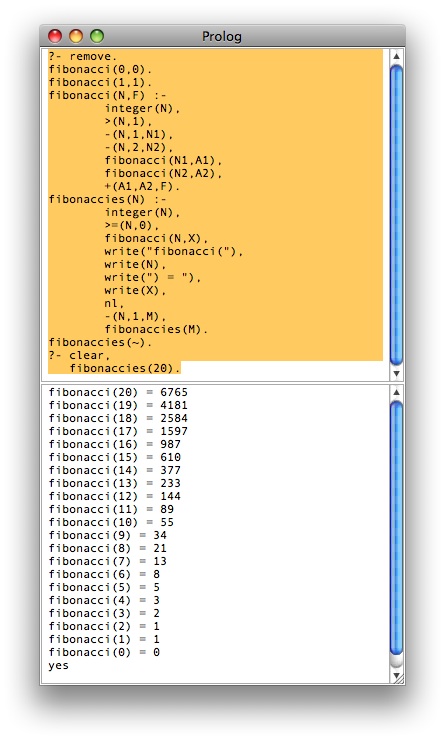Click the upper pane blue scrollbar thumb
445x740 pixels.
tap(396, 215)
